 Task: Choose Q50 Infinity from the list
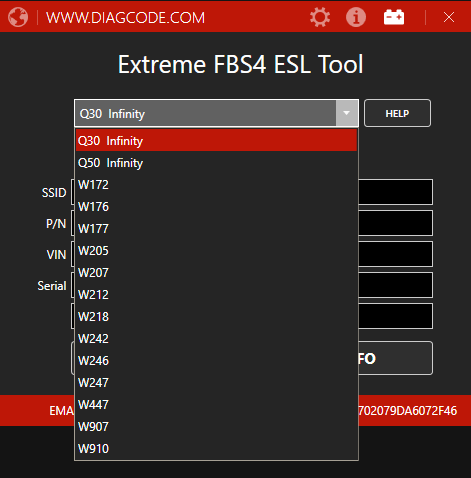tap(216, 163)
